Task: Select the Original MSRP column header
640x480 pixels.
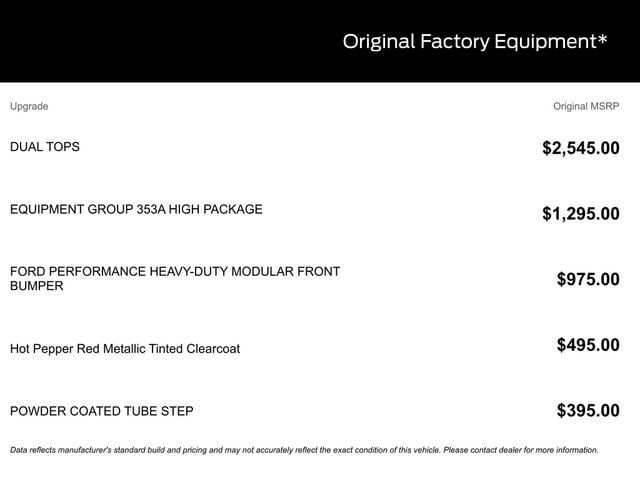Action: (586, 106)
